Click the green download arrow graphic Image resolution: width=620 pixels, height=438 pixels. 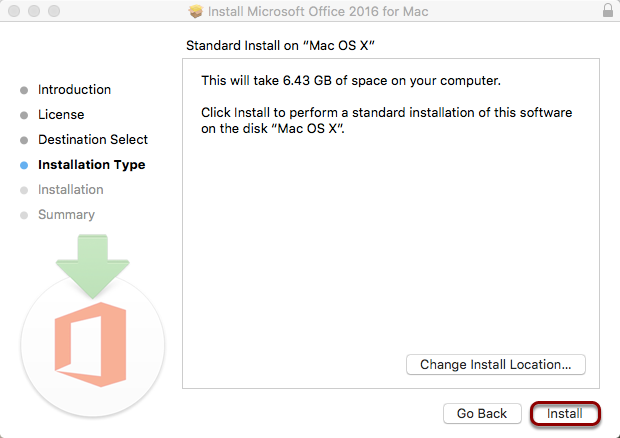click(x=93, y=266)
